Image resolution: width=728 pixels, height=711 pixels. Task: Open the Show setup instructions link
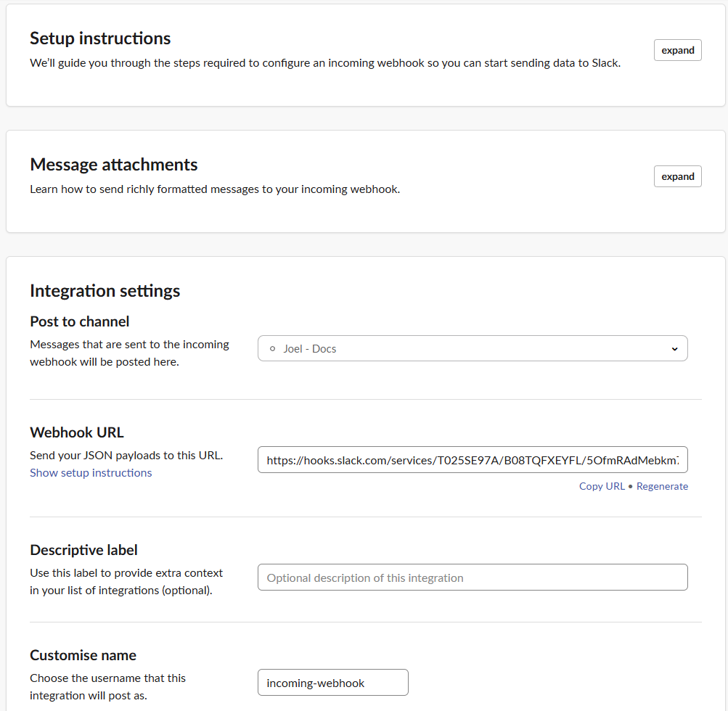pyautogui.click(x=91, y=473)
